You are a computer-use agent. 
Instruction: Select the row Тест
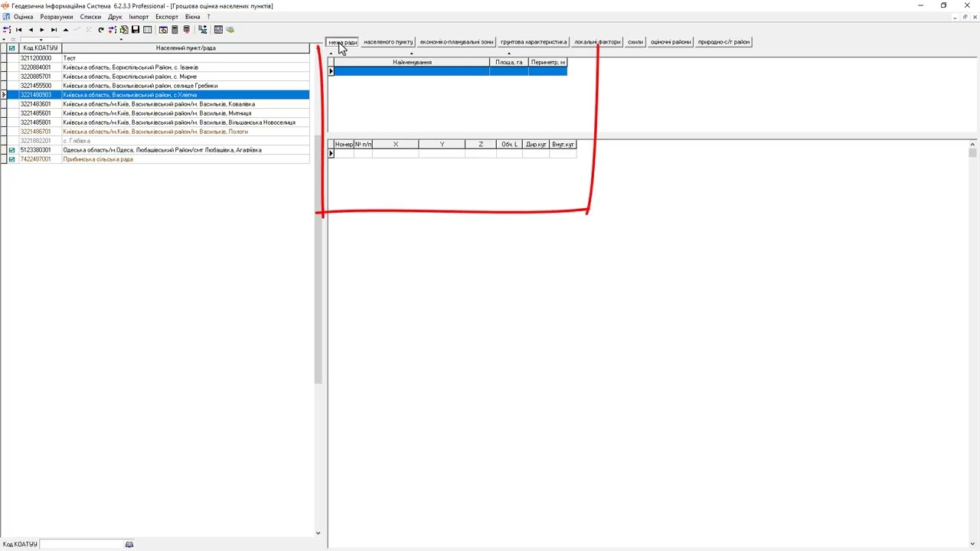[x=185, y=58]
